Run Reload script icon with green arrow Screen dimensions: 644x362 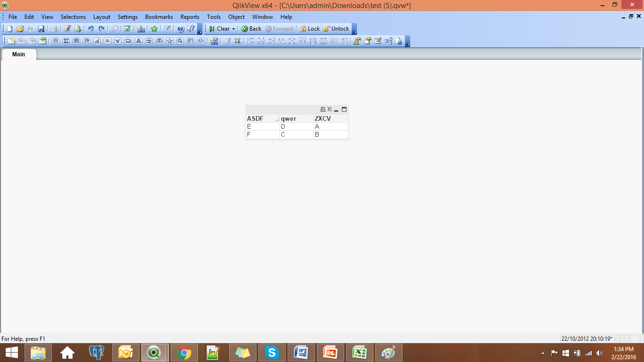(x=78, y=29)
